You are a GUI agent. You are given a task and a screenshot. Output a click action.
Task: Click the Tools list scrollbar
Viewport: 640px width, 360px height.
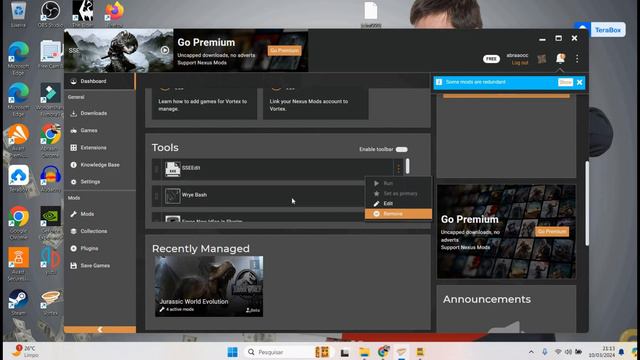click(407, 166)
